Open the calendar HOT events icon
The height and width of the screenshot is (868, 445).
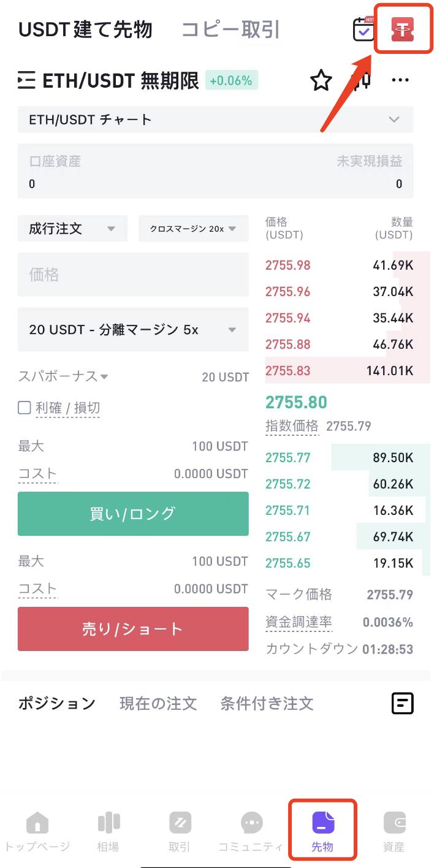pos(364,29)
